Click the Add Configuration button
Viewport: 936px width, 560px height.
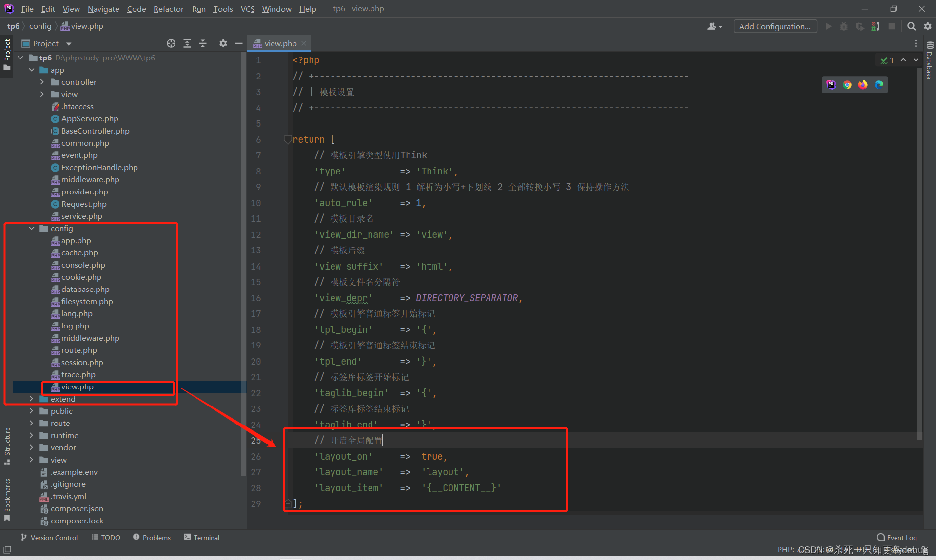point(775,26)
